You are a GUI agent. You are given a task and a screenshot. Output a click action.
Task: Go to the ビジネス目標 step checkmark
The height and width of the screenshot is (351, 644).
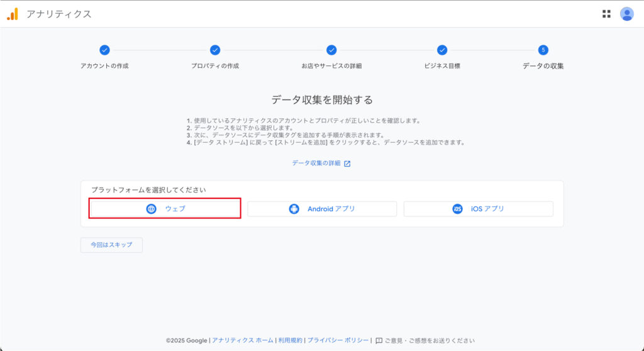tap(442, 50)
